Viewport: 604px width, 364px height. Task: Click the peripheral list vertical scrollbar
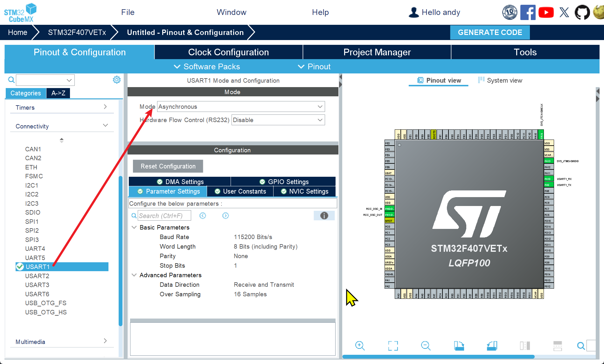click(121, 251)
